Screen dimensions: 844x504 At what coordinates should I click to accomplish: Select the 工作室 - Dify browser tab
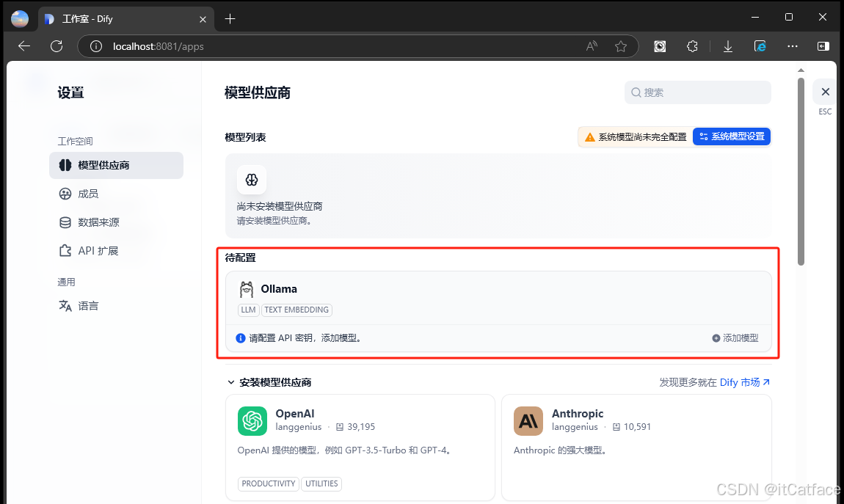pyautogui.click(x=126, y=19)
